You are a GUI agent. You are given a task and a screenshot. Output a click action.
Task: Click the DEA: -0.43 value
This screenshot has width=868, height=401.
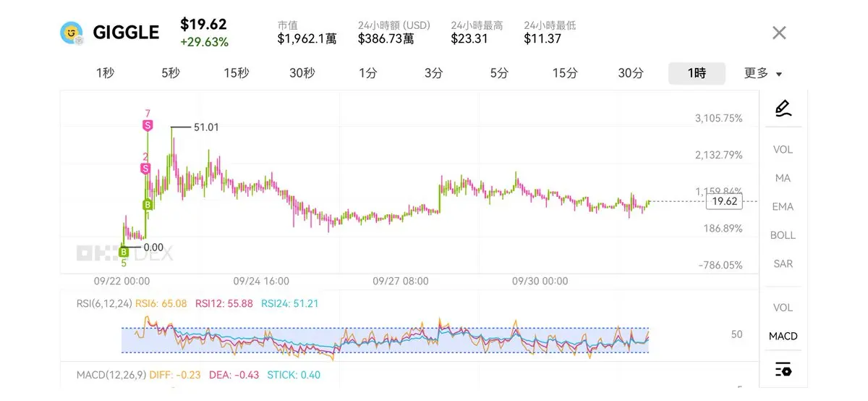[x=235, y=375]
